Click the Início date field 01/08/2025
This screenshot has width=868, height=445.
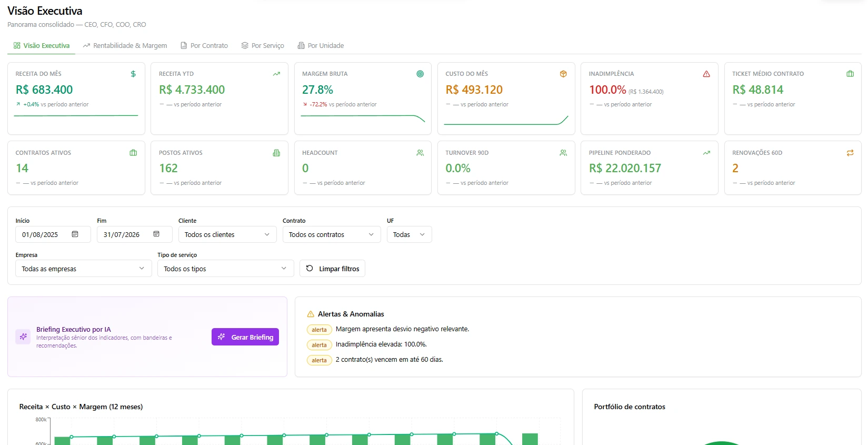(53, 234)
